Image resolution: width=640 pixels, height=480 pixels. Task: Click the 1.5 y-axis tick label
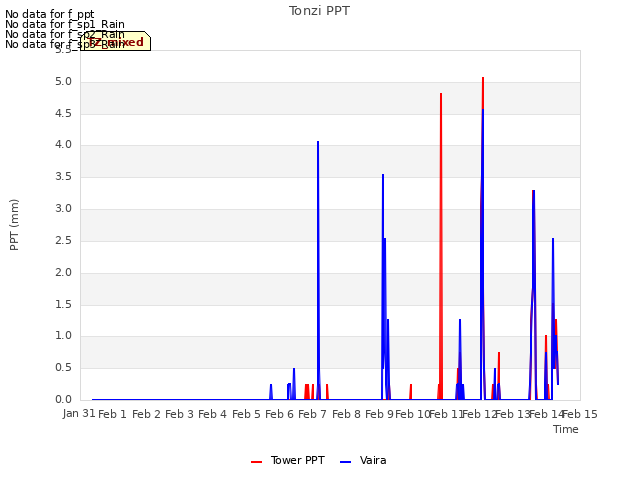[63, 304]
